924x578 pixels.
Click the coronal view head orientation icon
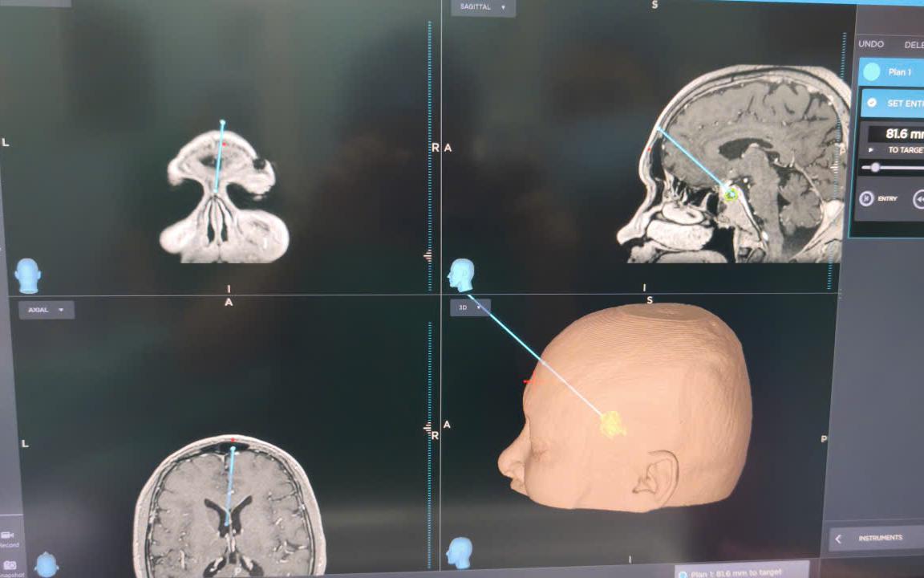[27, 275]
